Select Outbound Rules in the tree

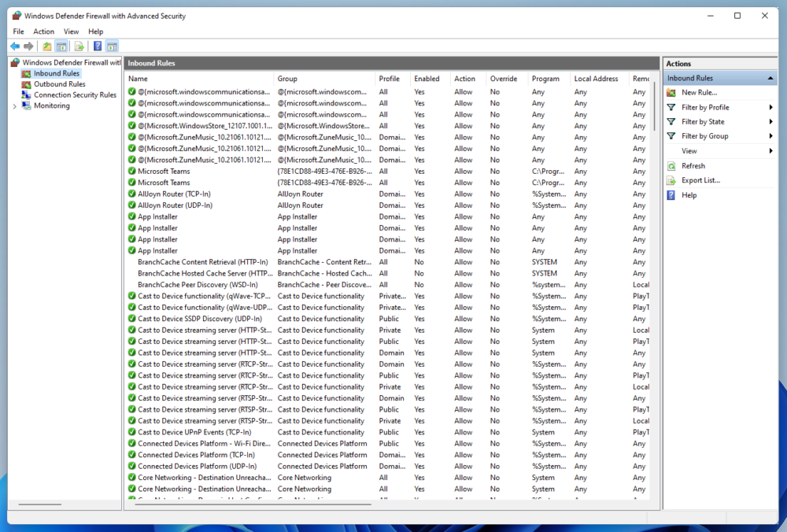click(x=59, y=84)
